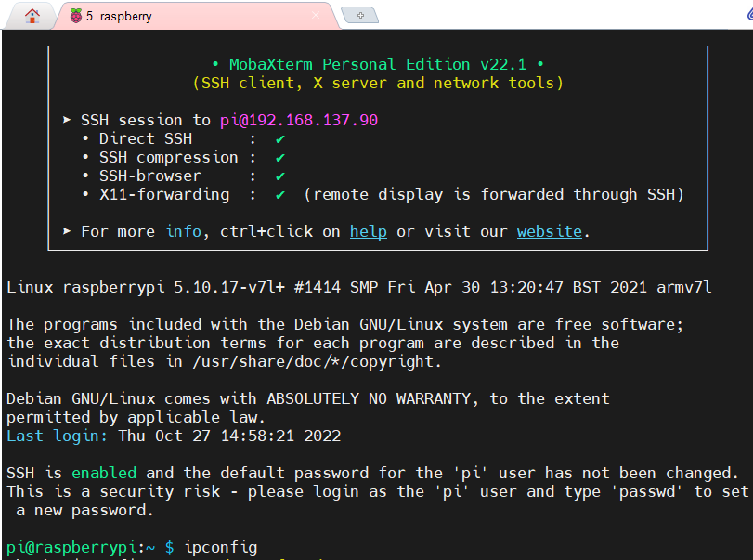The height and width of the screenshot is (560, 753).
Task: Click '(remote display is forwarded through SSH)' note
Action: pos(494,194)
